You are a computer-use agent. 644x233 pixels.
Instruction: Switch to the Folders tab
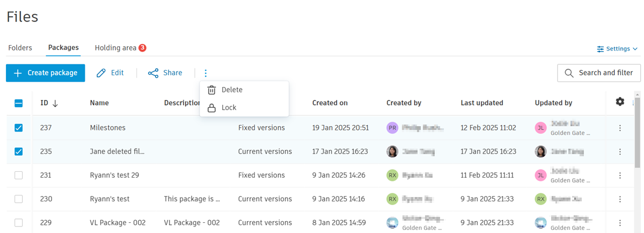tap(20, 48)
